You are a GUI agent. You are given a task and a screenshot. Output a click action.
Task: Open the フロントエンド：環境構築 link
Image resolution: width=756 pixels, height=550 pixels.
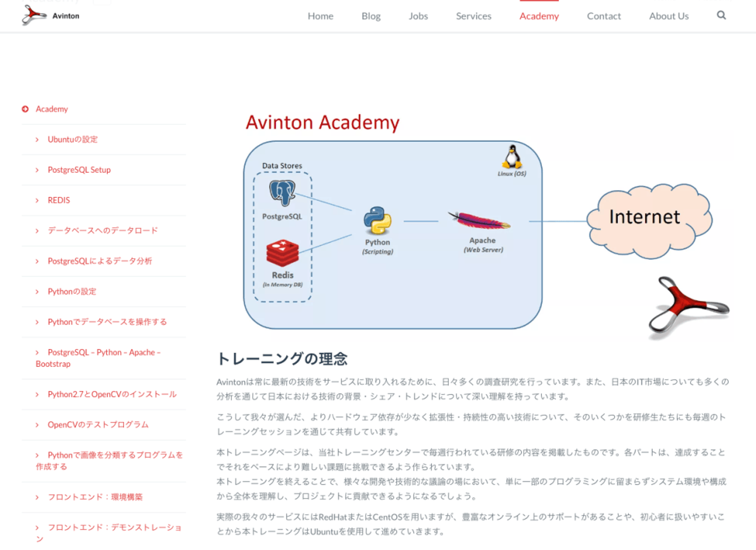pyautogui.click(x=95, y=498)
